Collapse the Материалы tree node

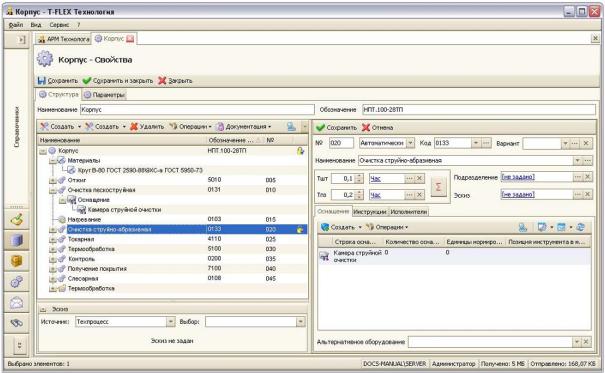[x=53, y=161]
